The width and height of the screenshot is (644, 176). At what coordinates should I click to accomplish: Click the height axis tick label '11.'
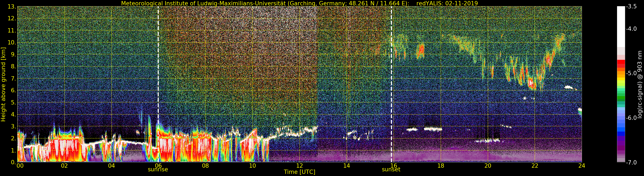[12, 31]
